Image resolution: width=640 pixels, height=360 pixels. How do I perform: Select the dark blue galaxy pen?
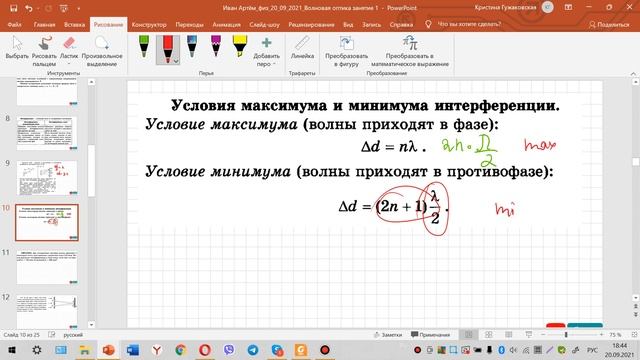click(x=192, y=46)
